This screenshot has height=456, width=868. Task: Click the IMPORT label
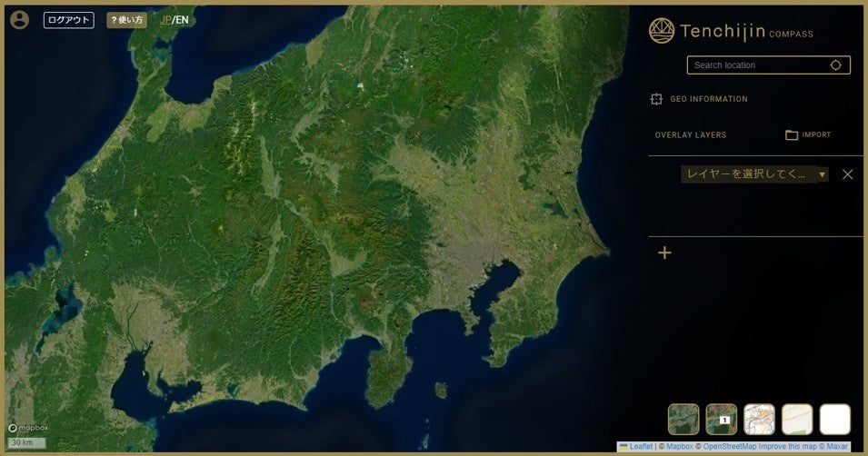[816, 134]
